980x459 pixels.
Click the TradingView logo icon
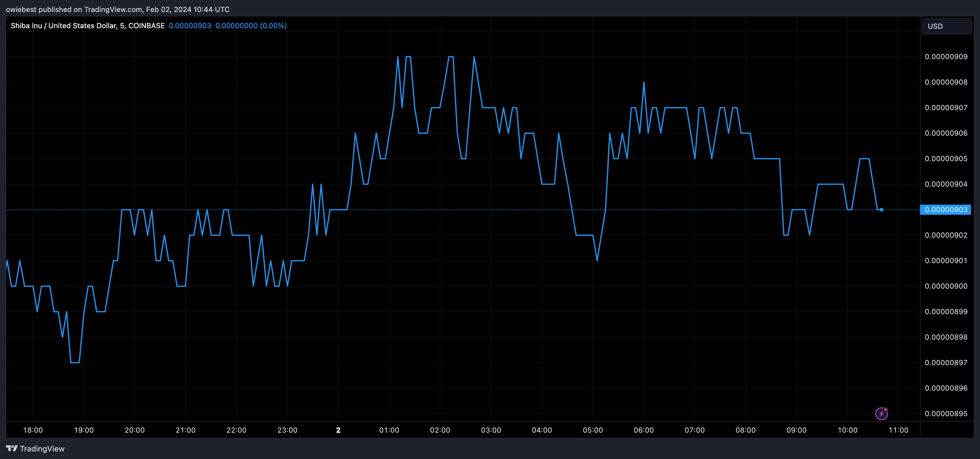12,448
